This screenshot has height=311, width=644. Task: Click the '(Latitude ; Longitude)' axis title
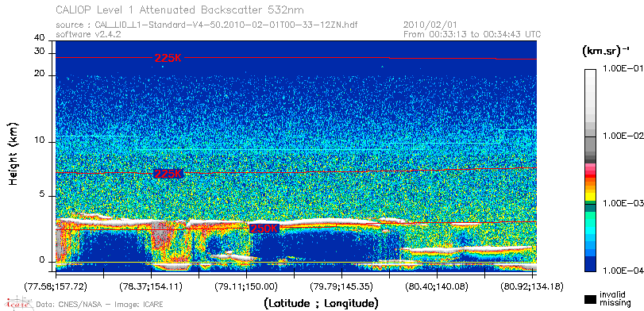pos(321,304)
